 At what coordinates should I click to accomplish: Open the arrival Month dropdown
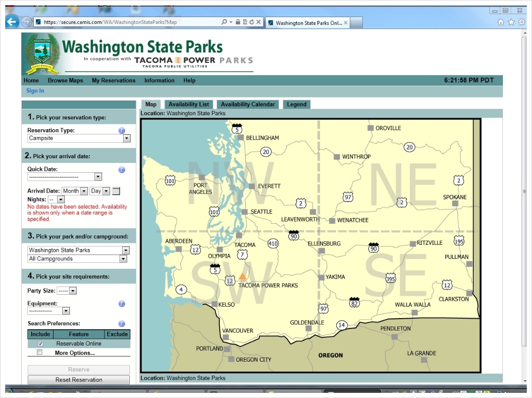coord(75,191)
